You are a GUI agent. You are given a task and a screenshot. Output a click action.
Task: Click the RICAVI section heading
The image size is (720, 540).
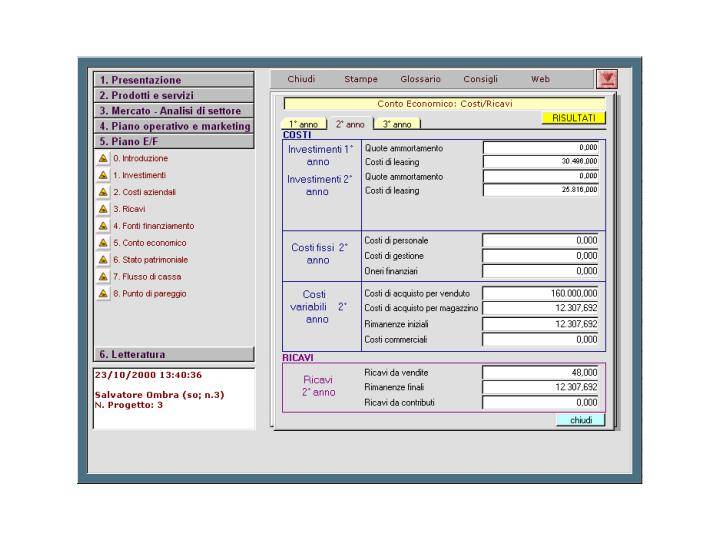[298, 357]
